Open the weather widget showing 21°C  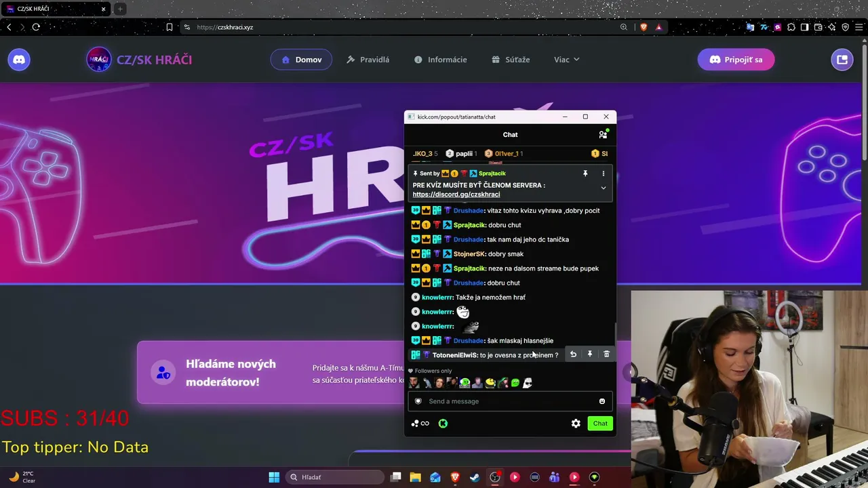click(x=22, y=477)
